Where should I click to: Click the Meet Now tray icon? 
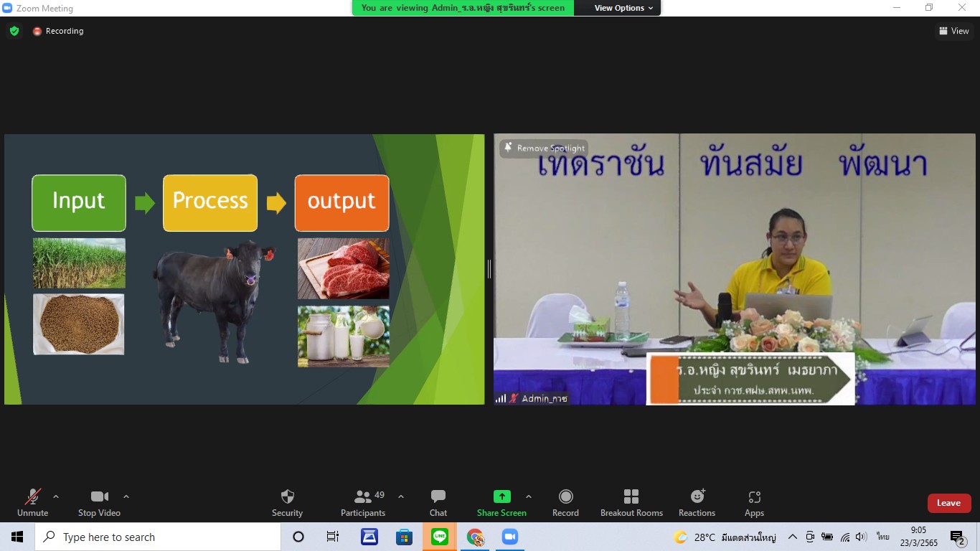pos(810,537)
